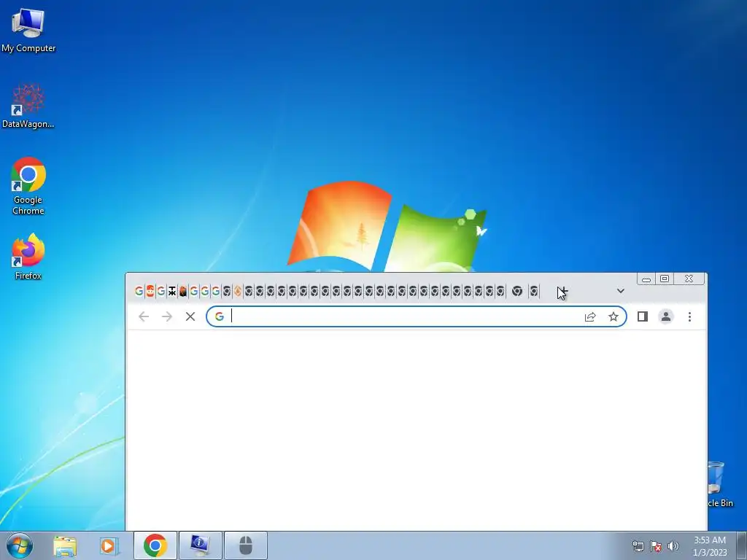747x560 pixels.
Task: Open the Action Center flag icon
Action: point(656,546)
